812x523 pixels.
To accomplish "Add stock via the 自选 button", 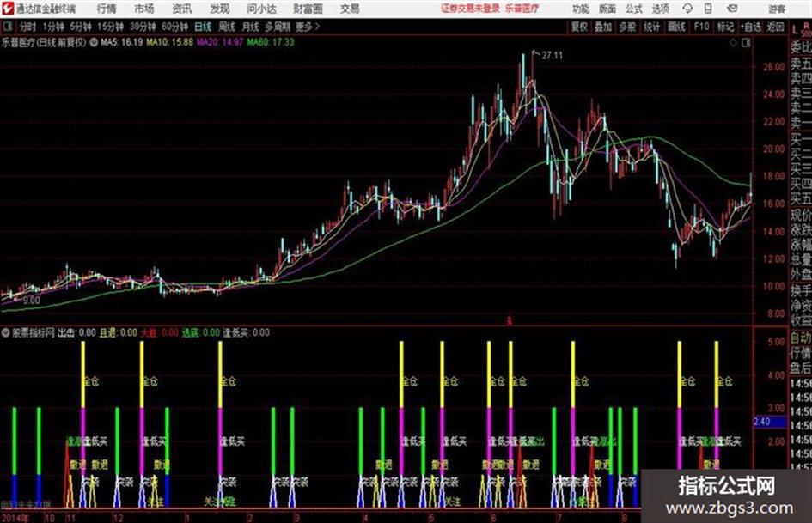I will 751,27.
